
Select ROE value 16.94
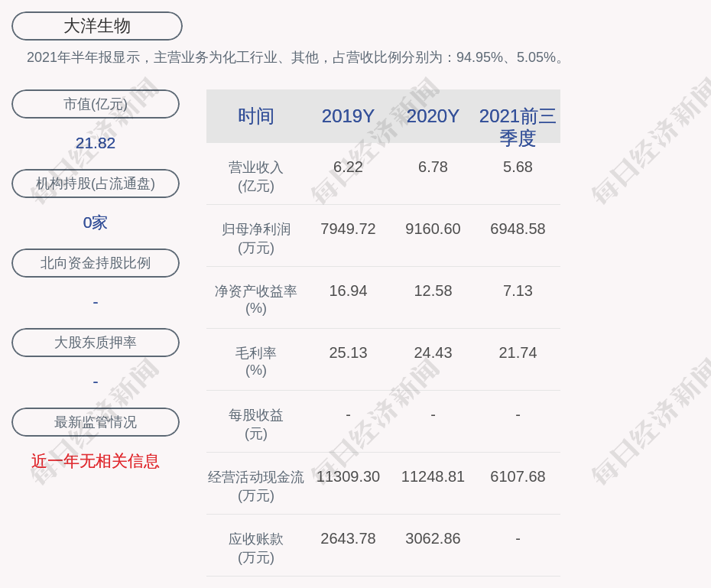point(349,291)
